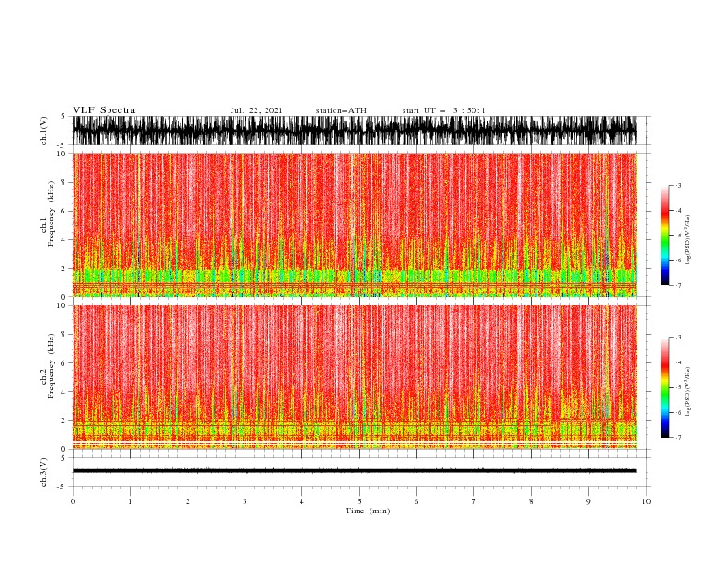Click the ch.1 frequency axis "10" tick label
728x563 pixels.
62,154
